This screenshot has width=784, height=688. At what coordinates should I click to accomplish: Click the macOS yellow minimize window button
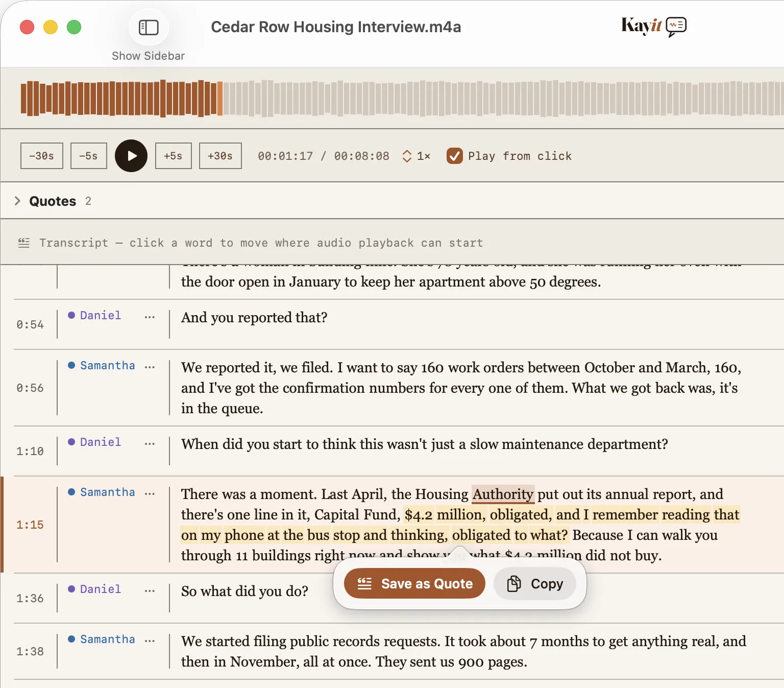click(51, 27)
